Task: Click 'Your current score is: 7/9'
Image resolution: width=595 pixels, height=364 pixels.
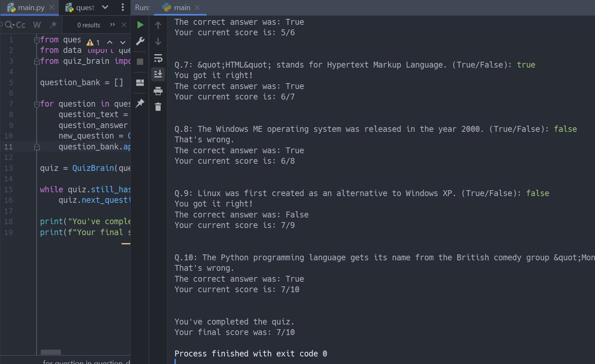Action: [235, 225]
